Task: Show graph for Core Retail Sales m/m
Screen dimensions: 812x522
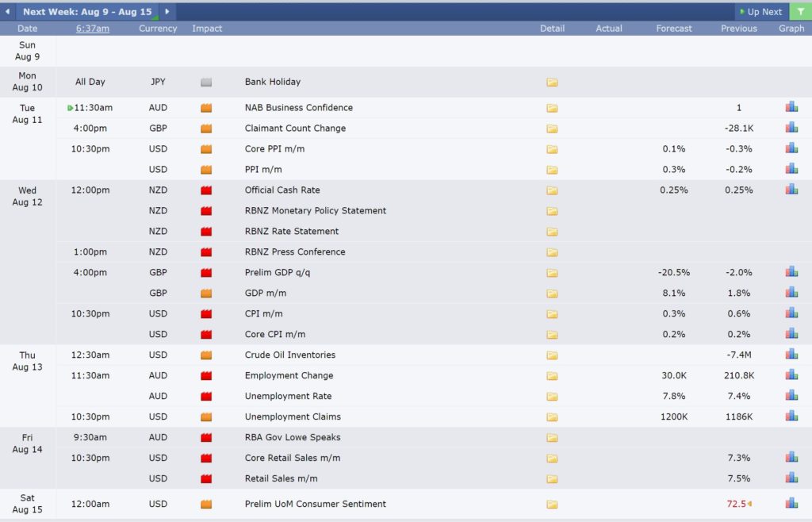Action: point(791,457)
